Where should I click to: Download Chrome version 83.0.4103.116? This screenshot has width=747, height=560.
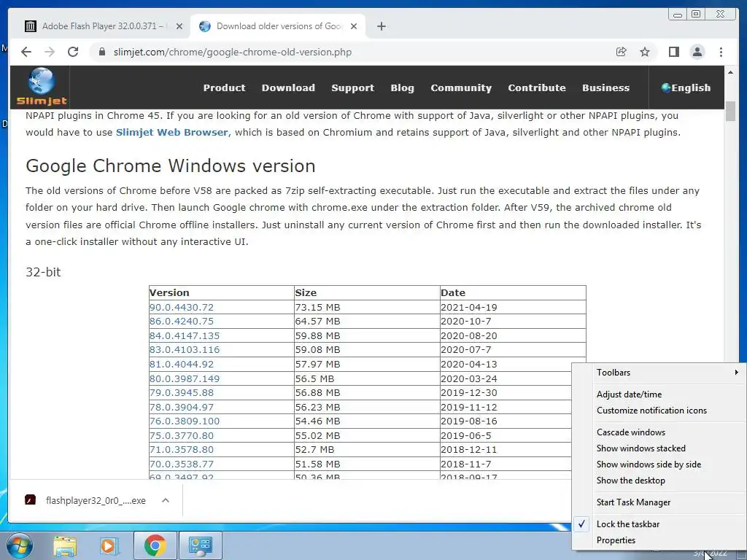point(185,350)
